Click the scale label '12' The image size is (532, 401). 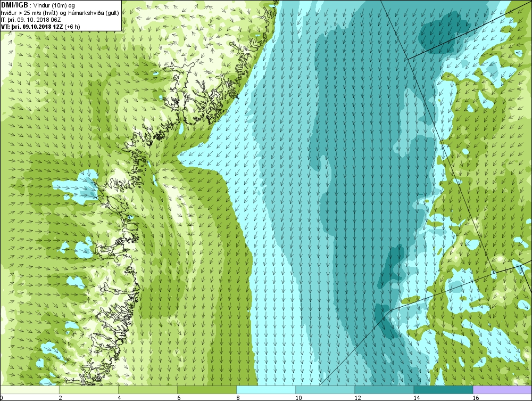pos(358,398)
